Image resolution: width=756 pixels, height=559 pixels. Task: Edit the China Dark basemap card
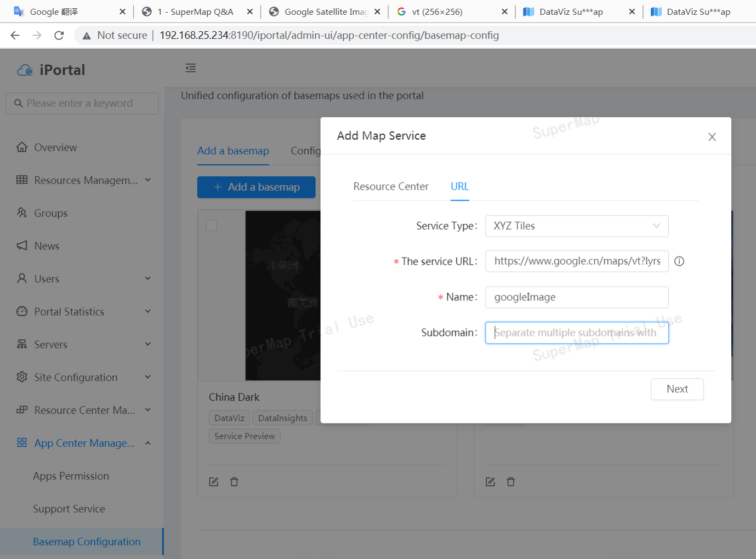coord(214,482)
